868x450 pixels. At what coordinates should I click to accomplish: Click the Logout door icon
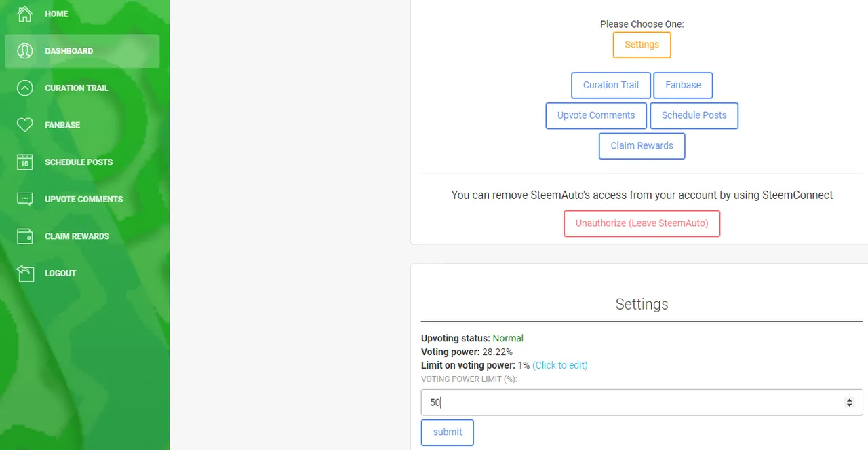pyautogui.click(x=24, y=274)
